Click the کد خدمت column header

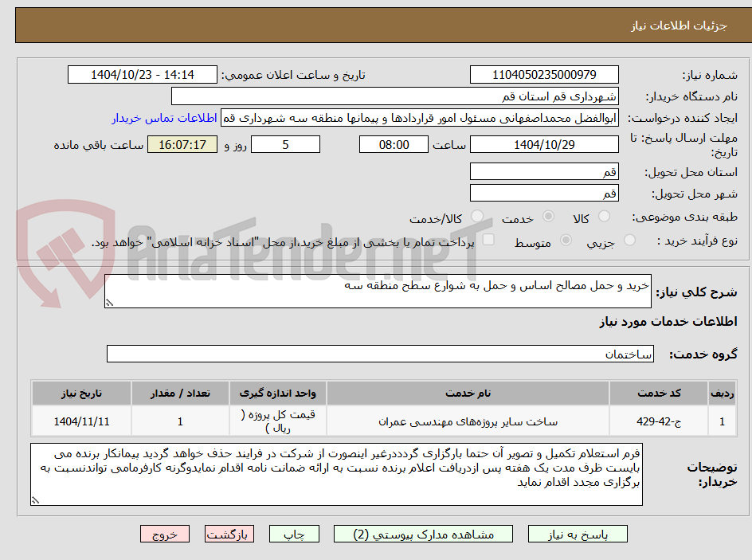659,394
